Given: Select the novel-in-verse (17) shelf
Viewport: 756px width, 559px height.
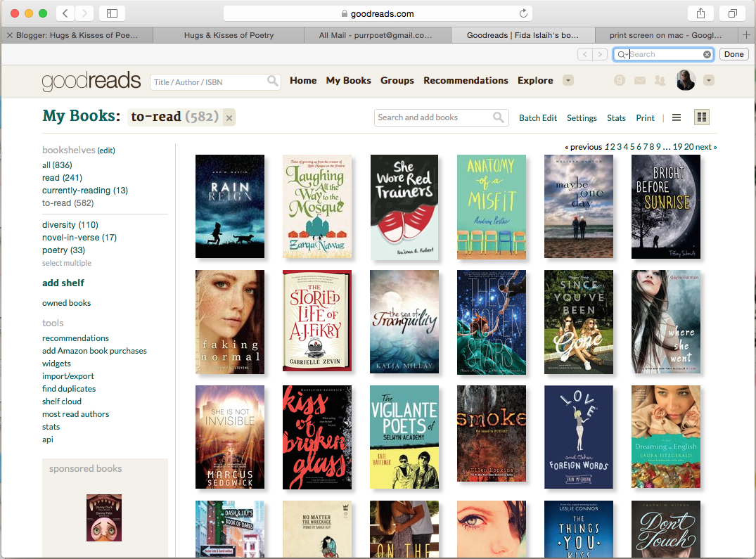Looking at the screenshot, I should [79, 238].
